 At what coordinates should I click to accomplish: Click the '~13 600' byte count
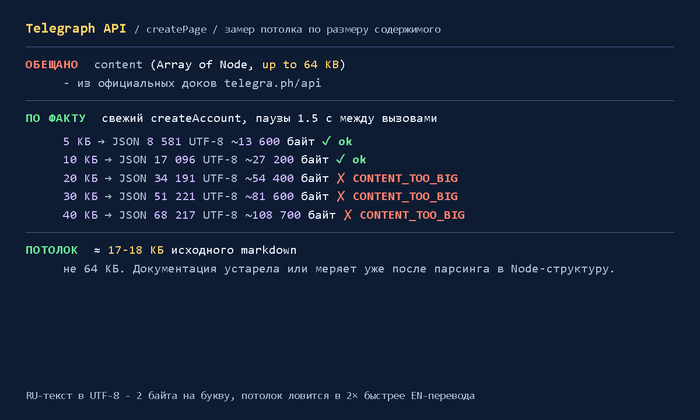point(255,141)
